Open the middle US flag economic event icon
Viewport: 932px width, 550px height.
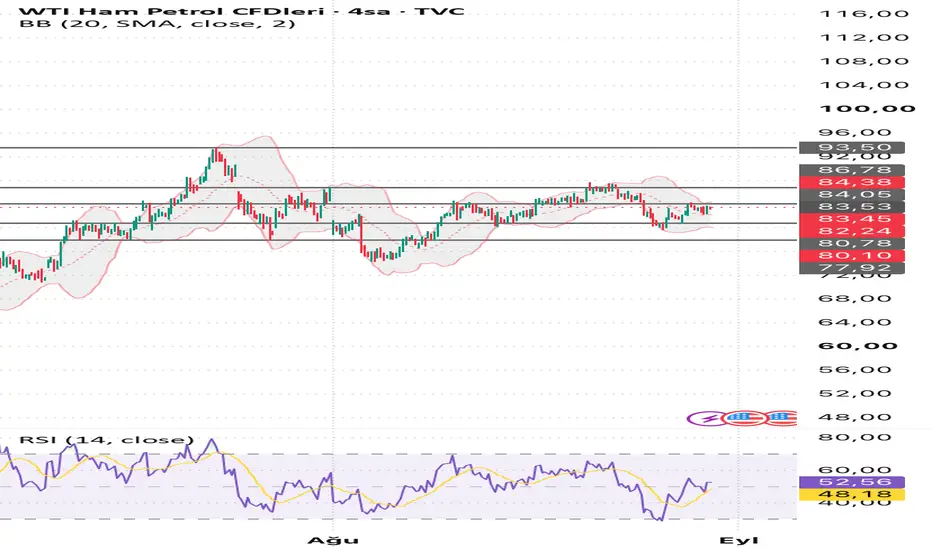coord(744,418)
